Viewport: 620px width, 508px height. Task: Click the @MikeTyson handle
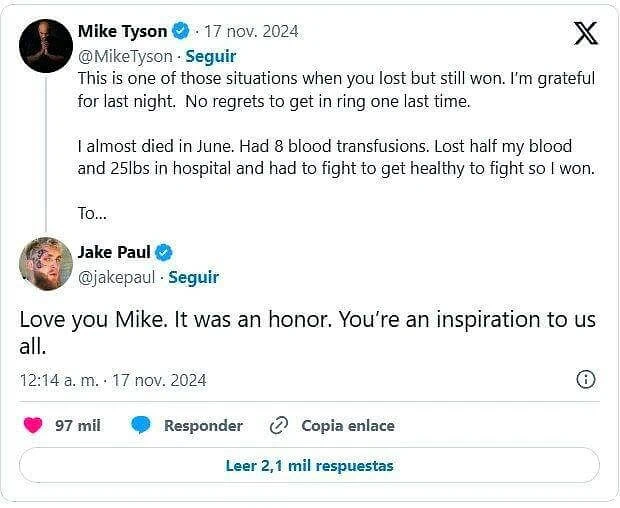click(125, 56)
